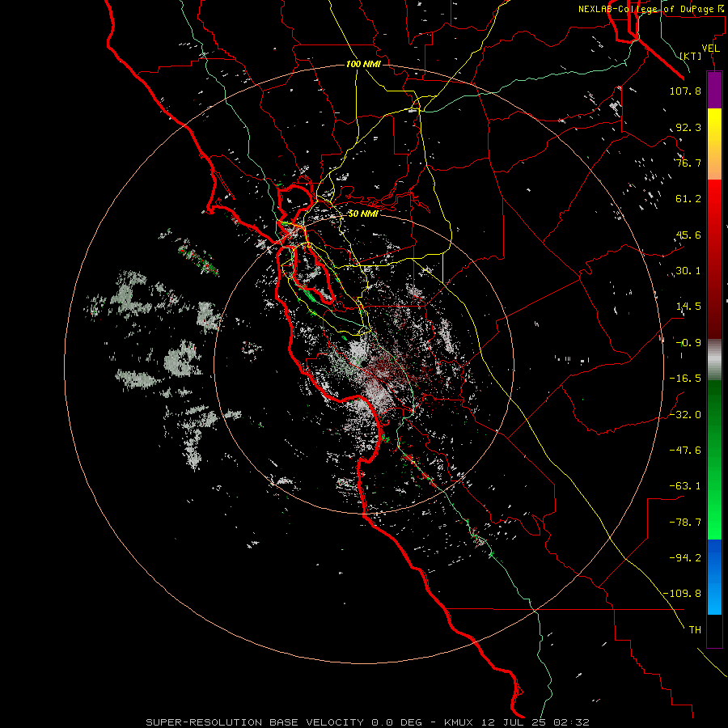728x728 pixels.
Task: Click the VEL legend title
Action: [x=710, y=49]
